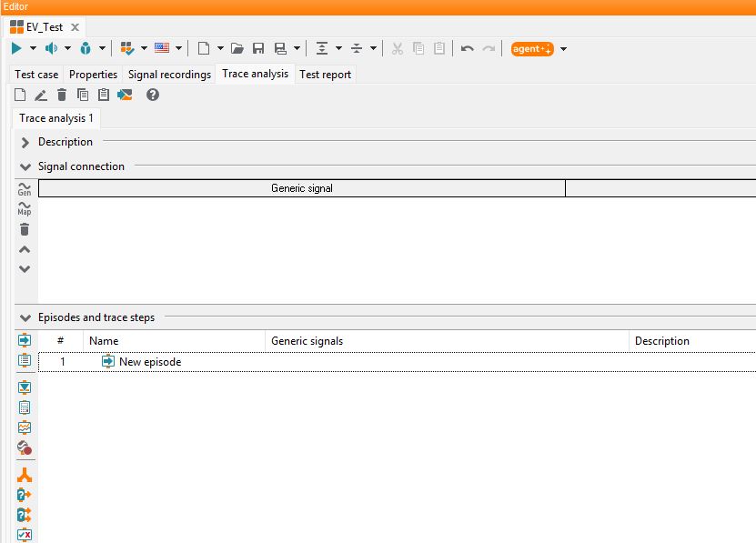Screen dimensions: 756x543
Task: Expand the Description section
Action: click(25, 142)
